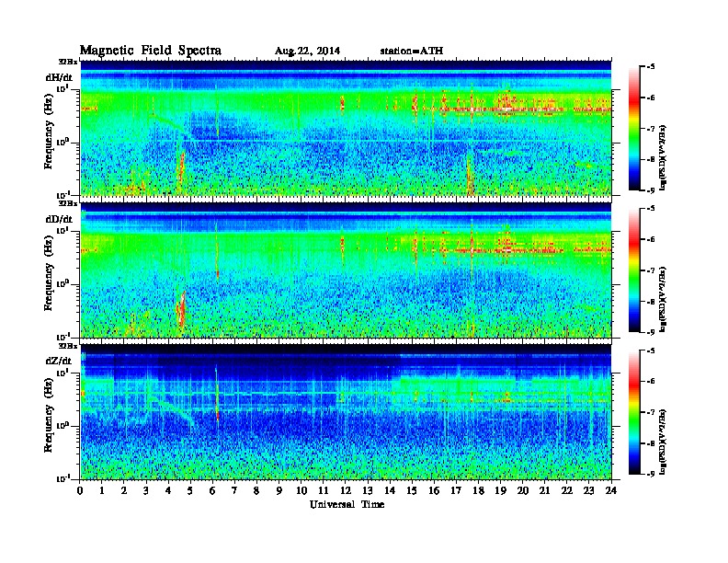The width and height of the screenshot is (728, 563).
Task: Click the dD/dt spectrogram plot area
Action: (x=346, y=270)
